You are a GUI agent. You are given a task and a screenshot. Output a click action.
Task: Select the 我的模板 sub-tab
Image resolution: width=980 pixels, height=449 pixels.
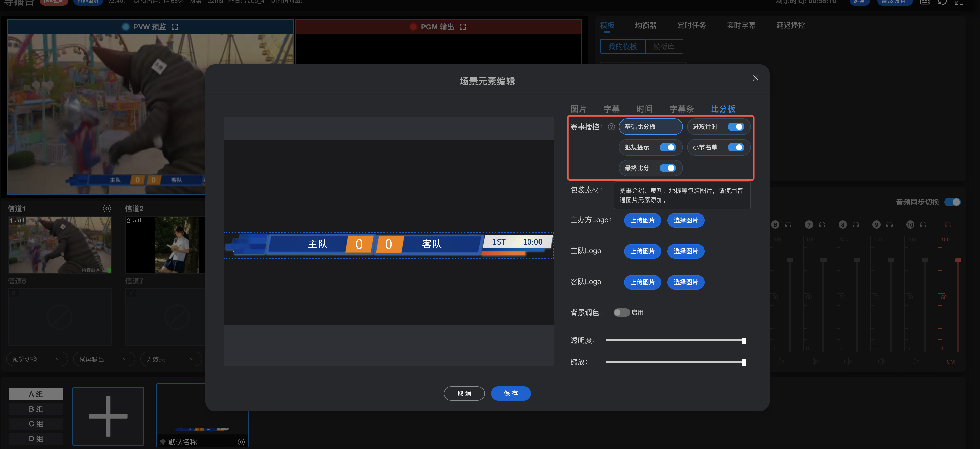[623, 46]
